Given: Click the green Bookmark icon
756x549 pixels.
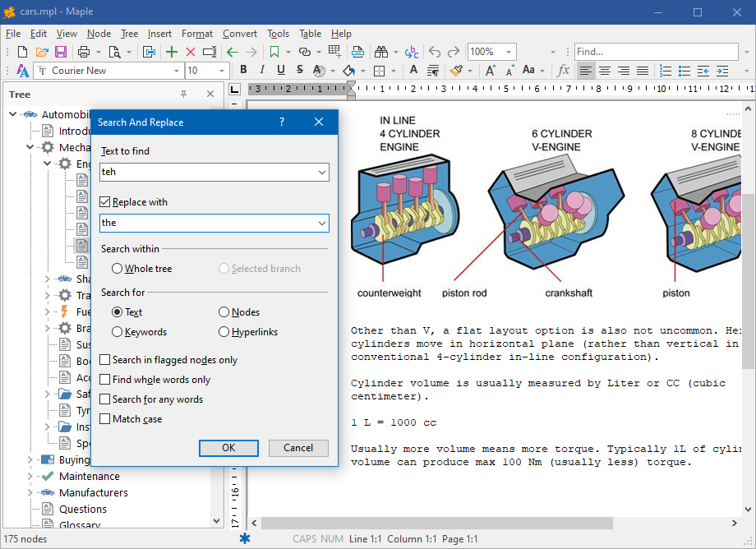Looking at the screenshot, I should click(x=274, y=52).
